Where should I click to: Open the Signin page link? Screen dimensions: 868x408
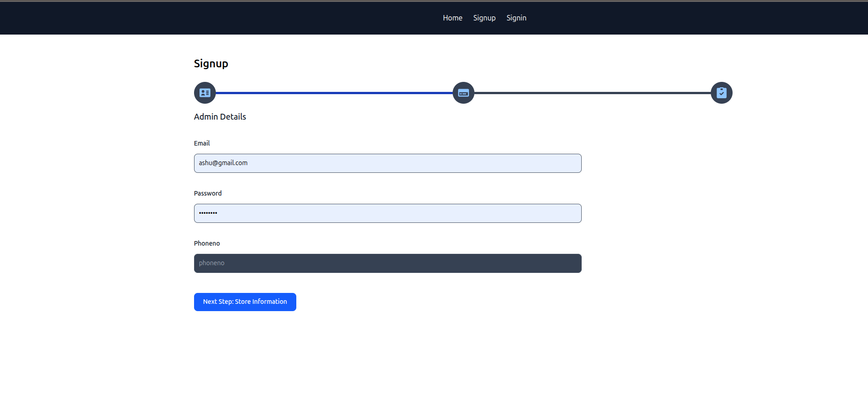click(x=516, y=18)
